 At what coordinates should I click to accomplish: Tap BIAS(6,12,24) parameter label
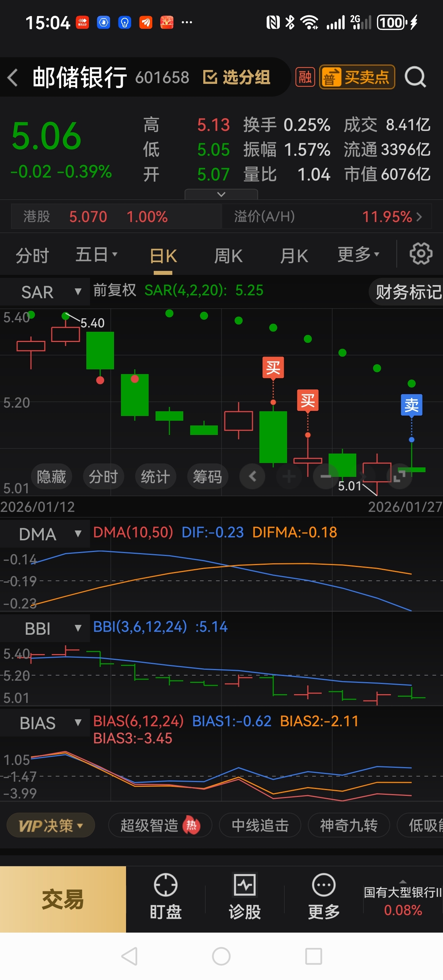139,721
